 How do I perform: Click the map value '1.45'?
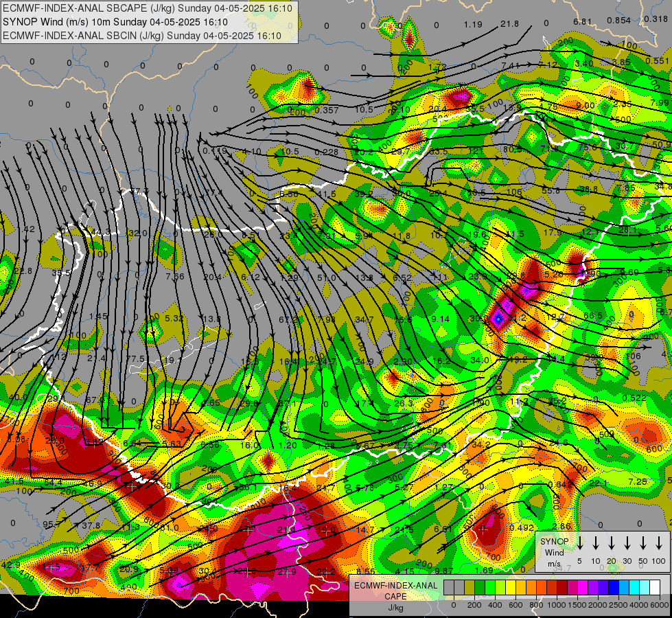(x=98, y=317)
